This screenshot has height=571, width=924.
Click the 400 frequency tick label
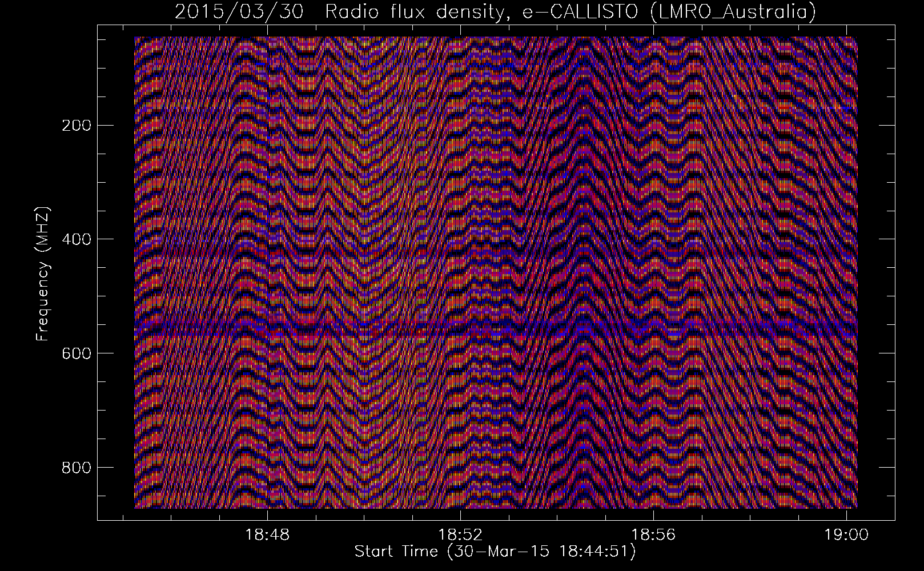click(x=76, y=239)
